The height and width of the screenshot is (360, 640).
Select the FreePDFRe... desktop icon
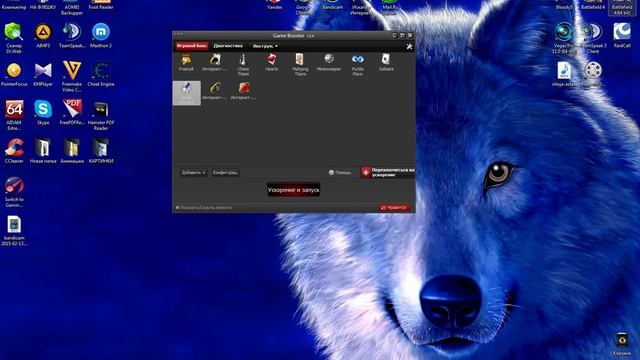[72, 113]
